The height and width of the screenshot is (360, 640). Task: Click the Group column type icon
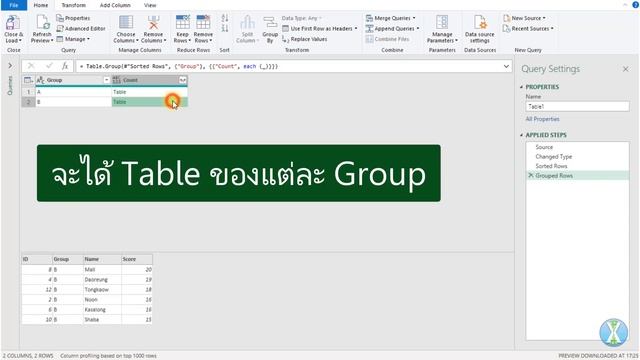point(40,80)
